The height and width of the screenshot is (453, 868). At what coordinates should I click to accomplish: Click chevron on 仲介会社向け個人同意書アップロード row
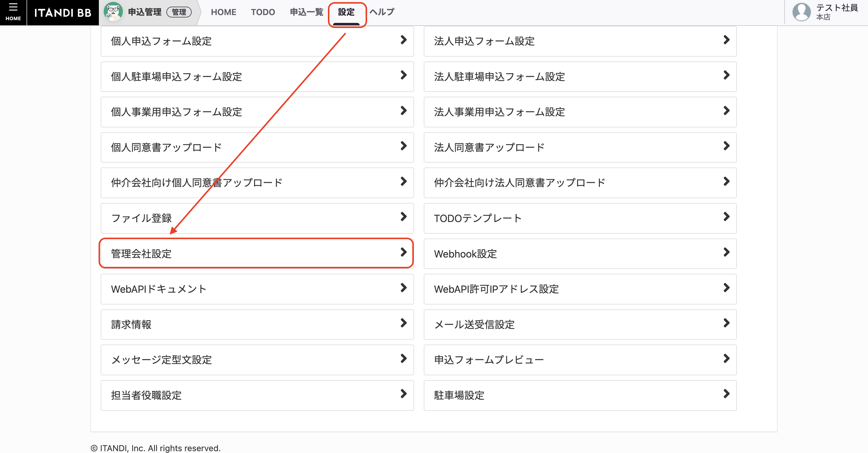[x=403, y=181]
